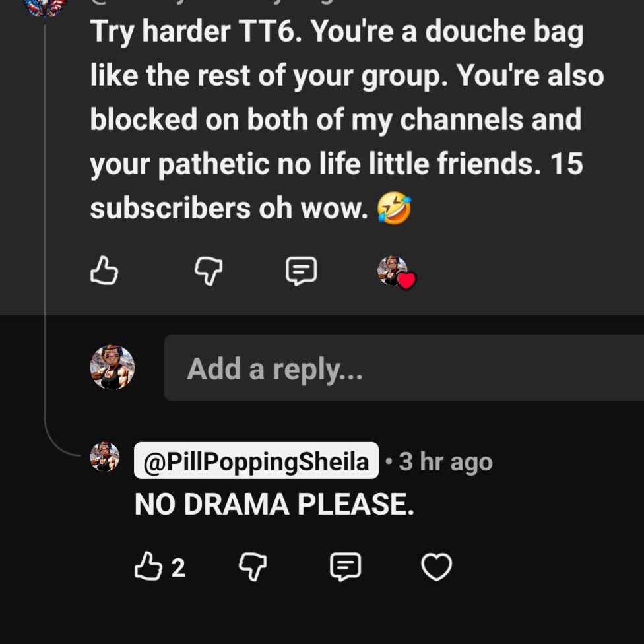
Task: Tap reply icon under "NO DRAMA PLEASE."
Action: pos(346,567)
